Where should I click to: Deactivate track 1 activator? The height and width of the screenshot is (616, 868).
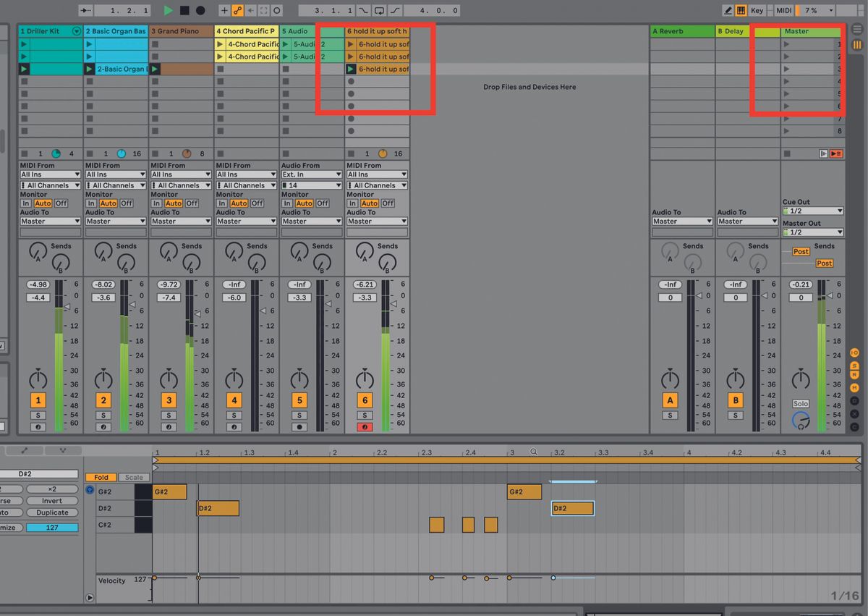click(x=38, y=400)
